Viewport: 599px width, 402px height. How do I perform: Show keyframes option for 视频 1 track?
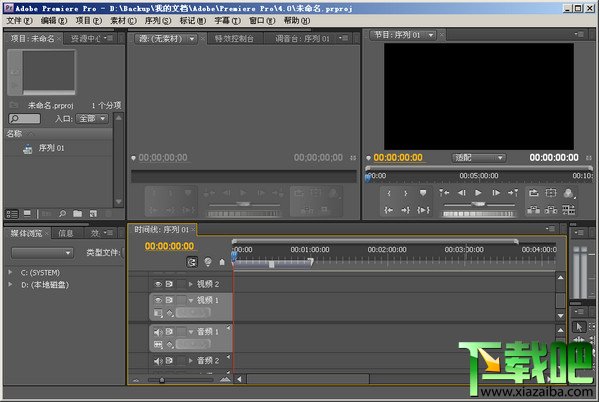(x=170, y=313)
